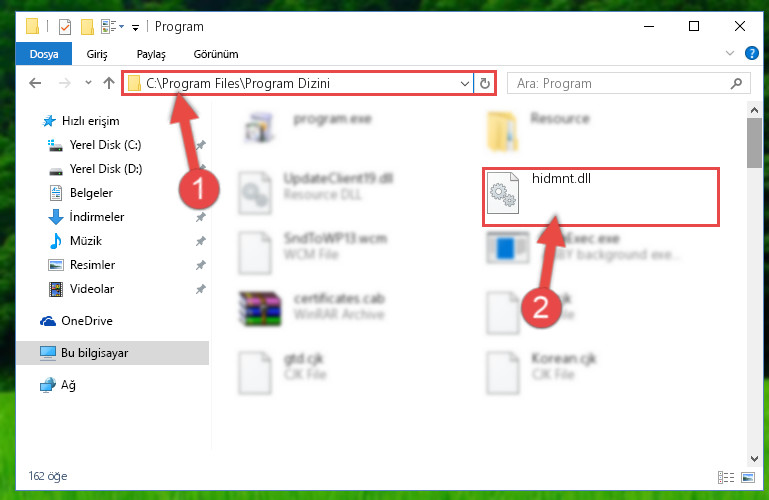
Task: Go up one folder level arrow
Action: coord(109,83)
